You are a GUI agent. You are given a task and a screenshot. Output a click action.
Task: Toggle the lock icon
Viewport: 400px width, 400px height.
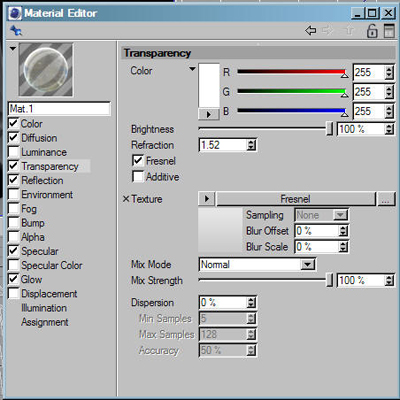click(x=372, y=31)
